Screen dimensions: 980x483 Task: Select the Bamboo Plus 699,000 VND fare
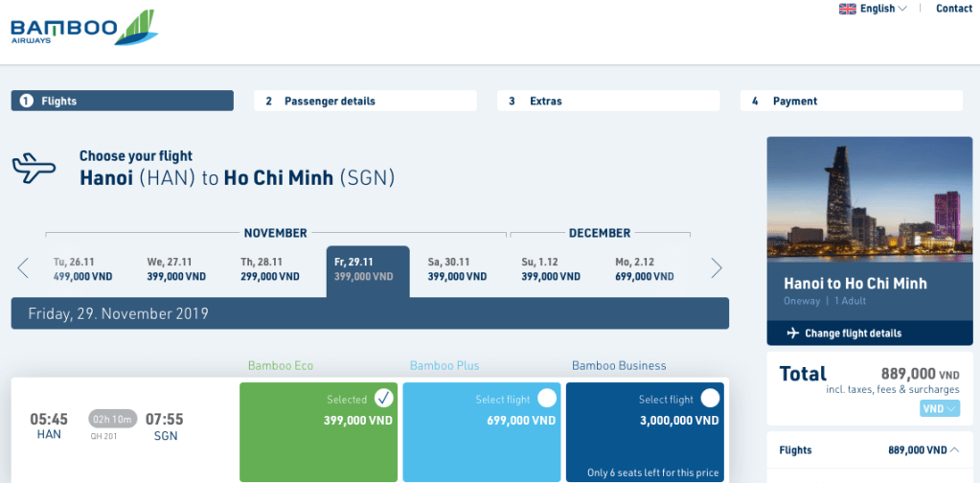pos(546,398)
